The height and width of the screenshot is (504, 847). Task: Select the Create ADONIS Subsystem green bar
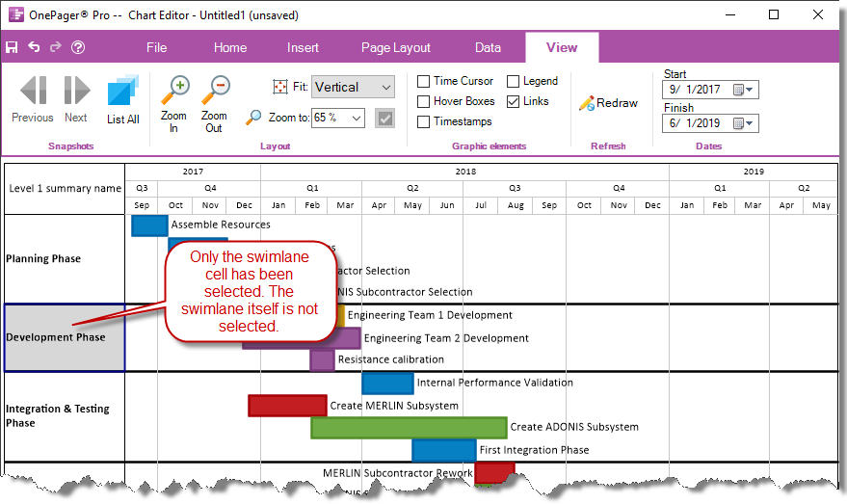(x=409, y=428)
